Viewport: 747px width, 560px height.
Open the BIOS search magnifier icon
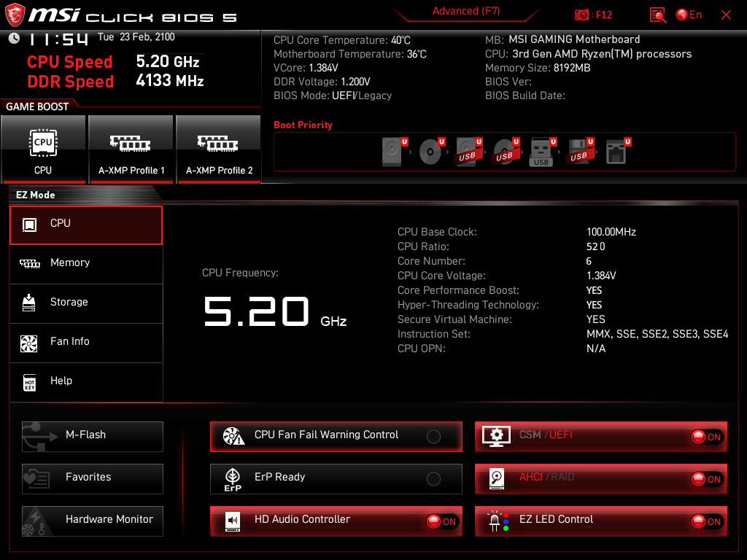658,15
